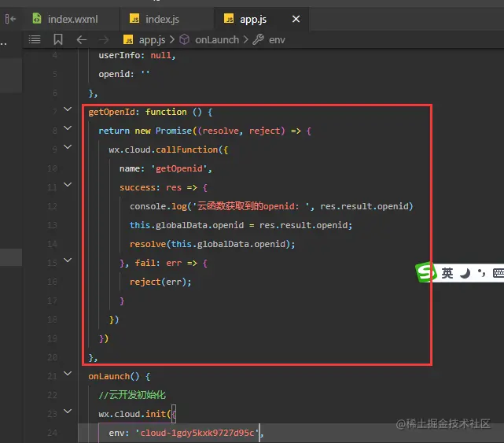Collapse the onLaunch() fold arrow
Viewport: 504px width, 443px height.
[x=68, y=374]
